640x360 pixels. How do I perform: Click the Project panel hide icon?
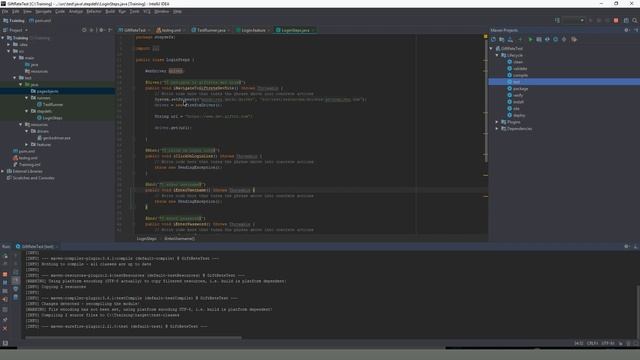(110, 30)
